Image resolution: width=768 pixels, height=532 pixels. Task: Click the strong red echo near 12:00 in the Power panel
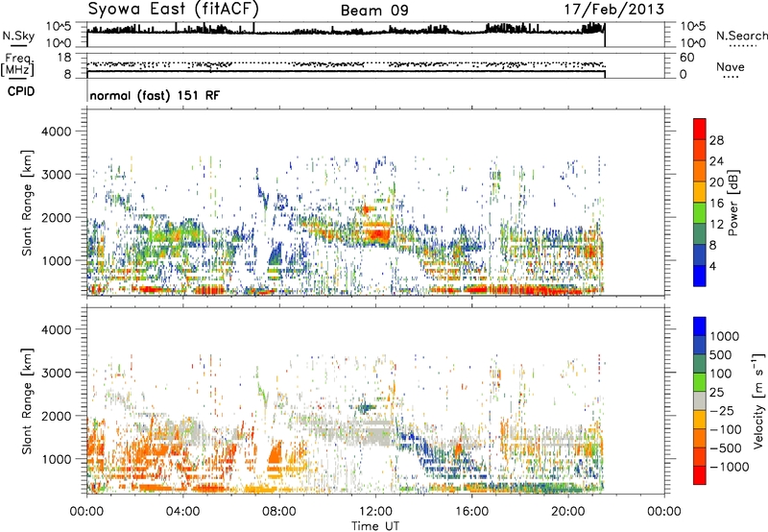click(x=378, y=235)
